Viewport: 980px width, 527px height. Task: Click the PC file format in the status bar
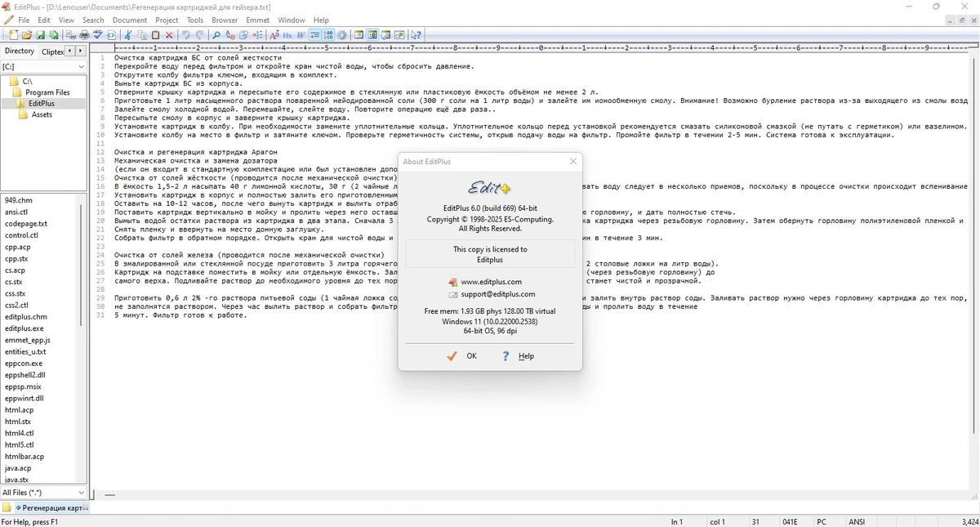click(821, 521)
